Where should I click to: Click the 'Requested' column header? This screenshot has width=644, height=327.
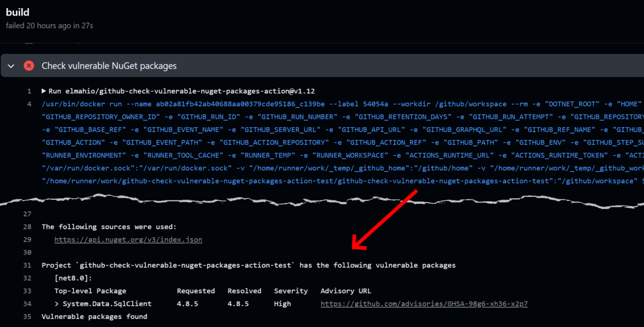tap(196, 291)
